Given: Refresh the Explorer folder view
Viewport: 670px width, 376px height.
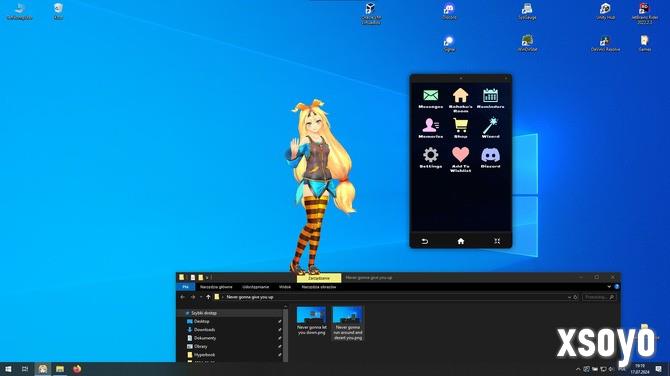Looking at the screenshot, I should (575, 297).
